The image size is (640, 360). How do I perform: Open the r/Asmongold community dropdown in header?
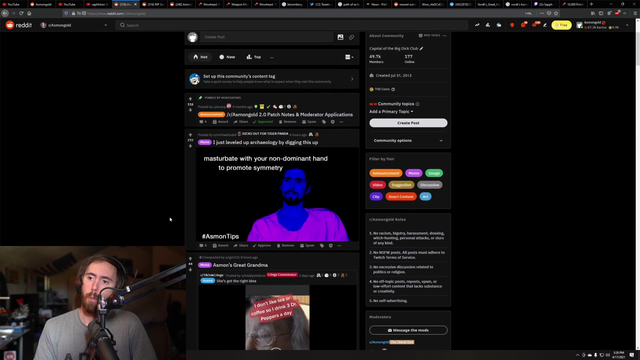(74, 25)
